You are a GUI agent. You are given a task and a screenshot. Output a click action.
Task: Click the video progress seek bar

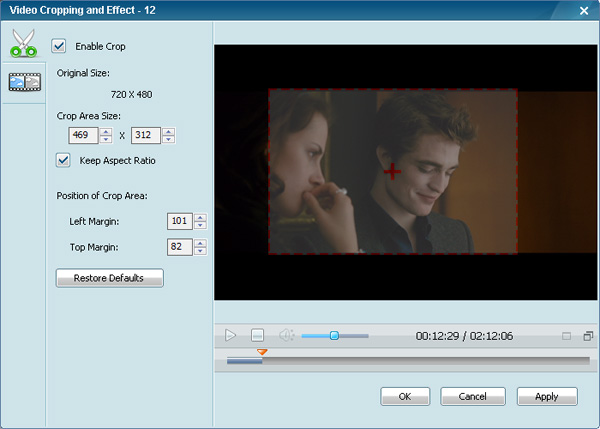tap(408, 361)
